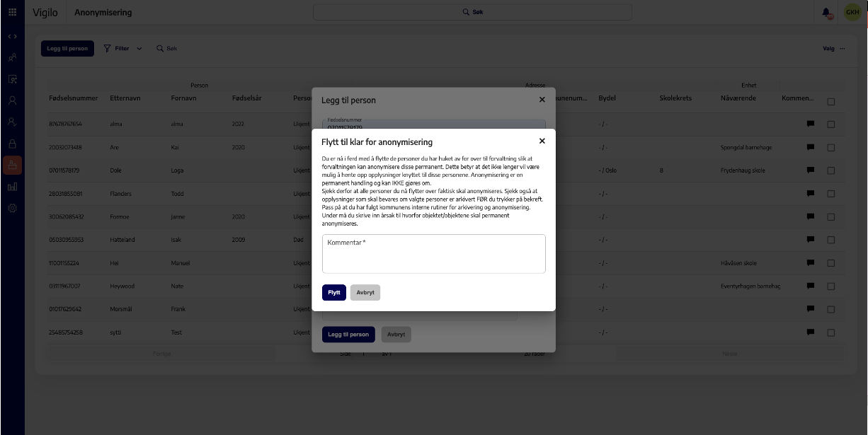Open comment icon for Håvåsen skole row
The image size is (868, 435).
click(811, 262)
